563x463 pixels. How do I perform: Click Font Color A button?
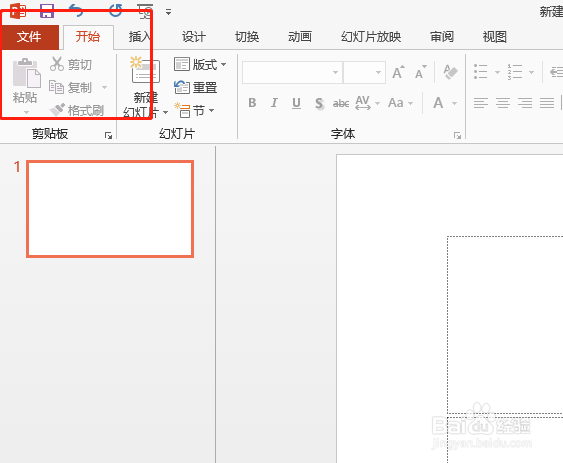tap(438, 103)
